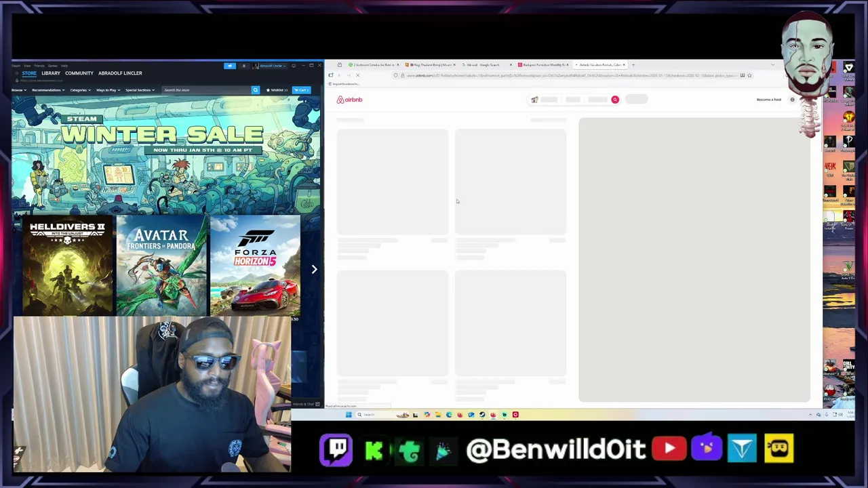Screen dimensions: 868x488
Task: Open Import bookmarks link
Action: [344, 84]
